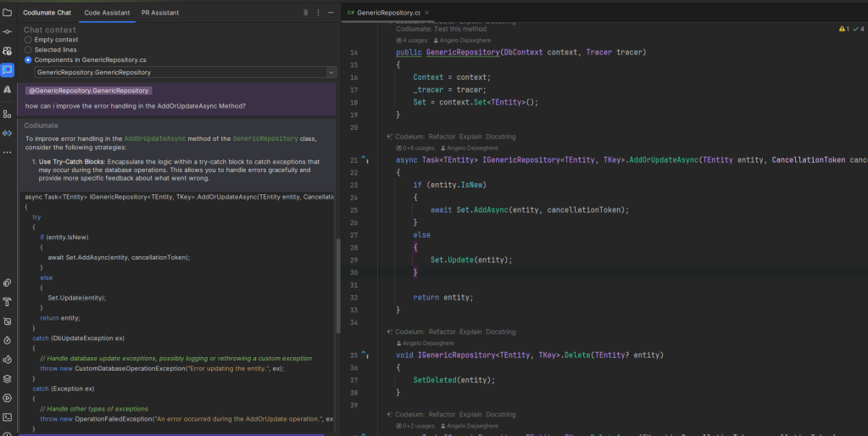Clear chat with the trash icon
Screen dimensions: 868x436
point(305,12)
